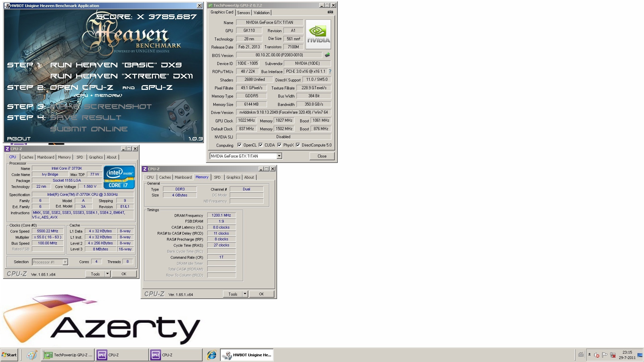Click the NVIDIA logo in GPU-Z
The height and width of the screenshot is (362, 644).
pos(318,35)
